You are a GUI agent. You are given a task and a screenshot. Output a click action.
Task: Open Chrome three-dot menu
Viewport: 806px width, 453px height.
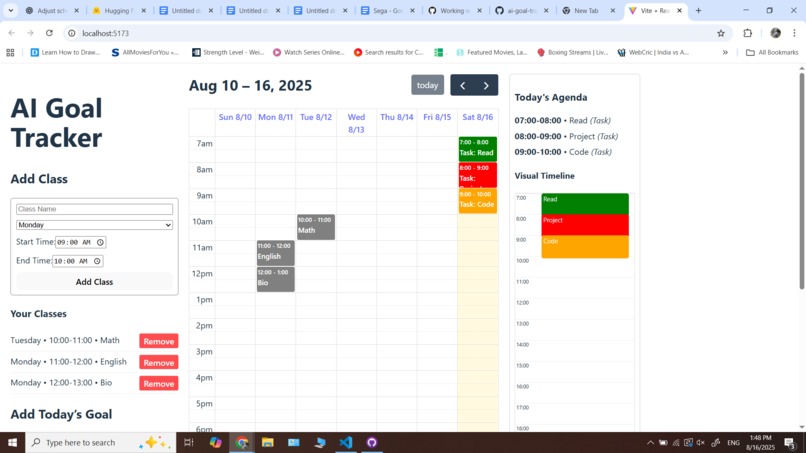tap(794, 33)
